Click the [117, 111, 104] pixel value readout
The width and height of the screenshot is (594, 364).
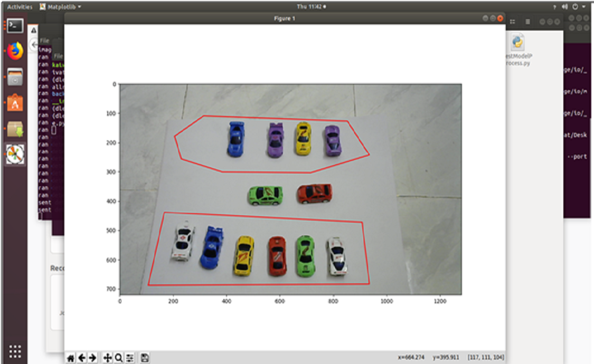(486, 357)
